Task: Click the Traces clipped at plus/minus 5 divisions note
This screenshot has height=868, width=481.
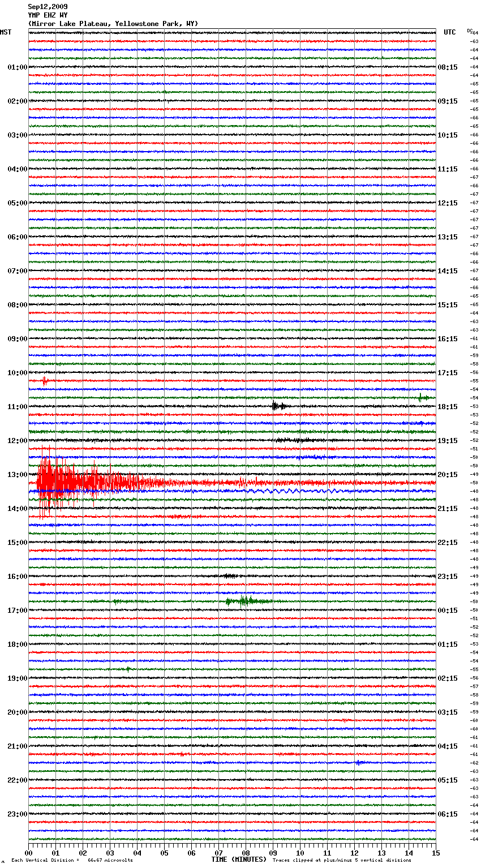Action: point(342,861)
